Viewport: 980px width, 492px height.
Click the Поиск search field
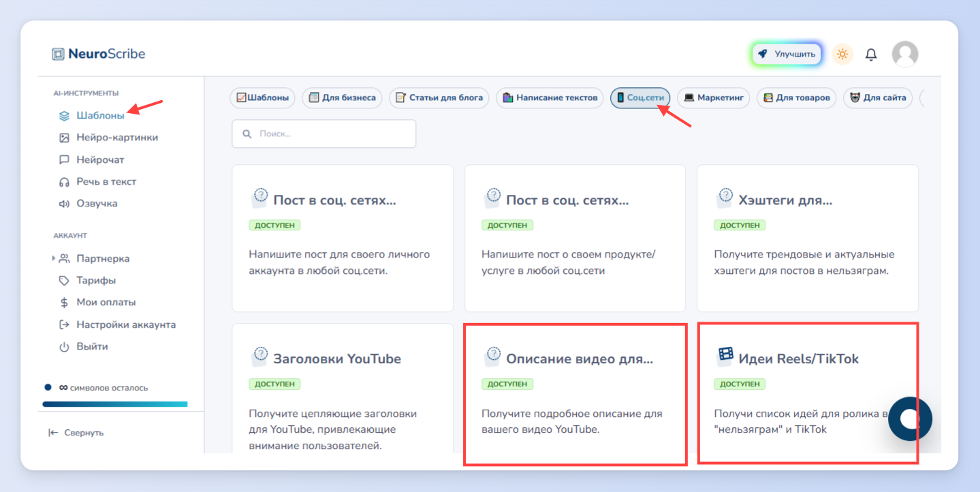pyautogui.click(x=323, y=134)
